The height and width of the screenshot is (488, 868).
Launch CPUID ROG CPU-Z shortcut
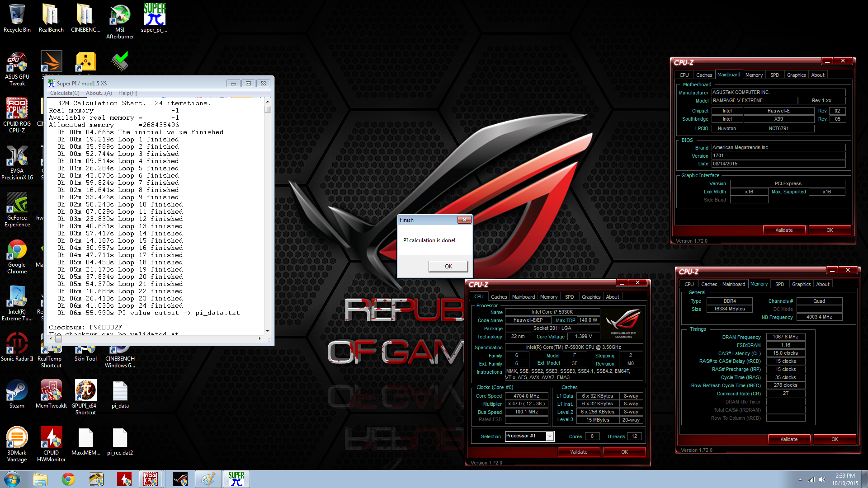[x=17, y=116]
